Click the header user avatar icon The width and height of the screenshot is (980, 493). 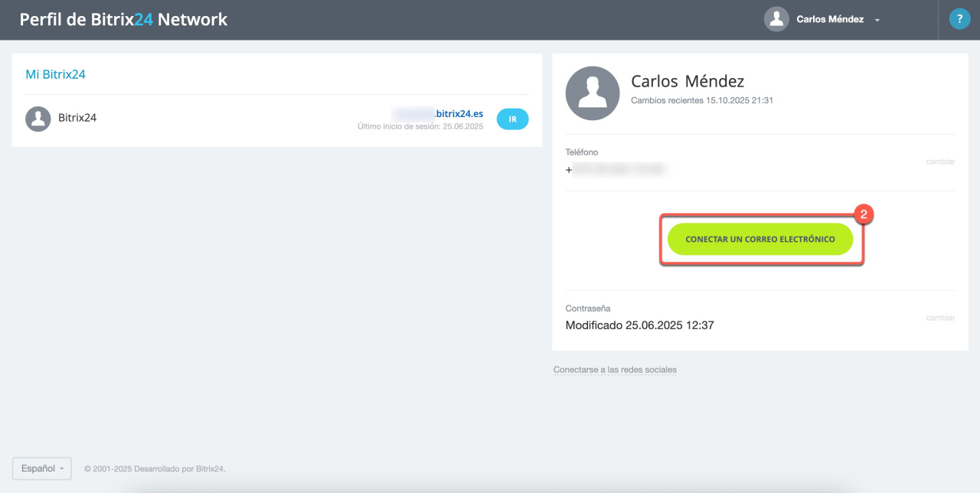pyautogui.click(x=776, y=19)
